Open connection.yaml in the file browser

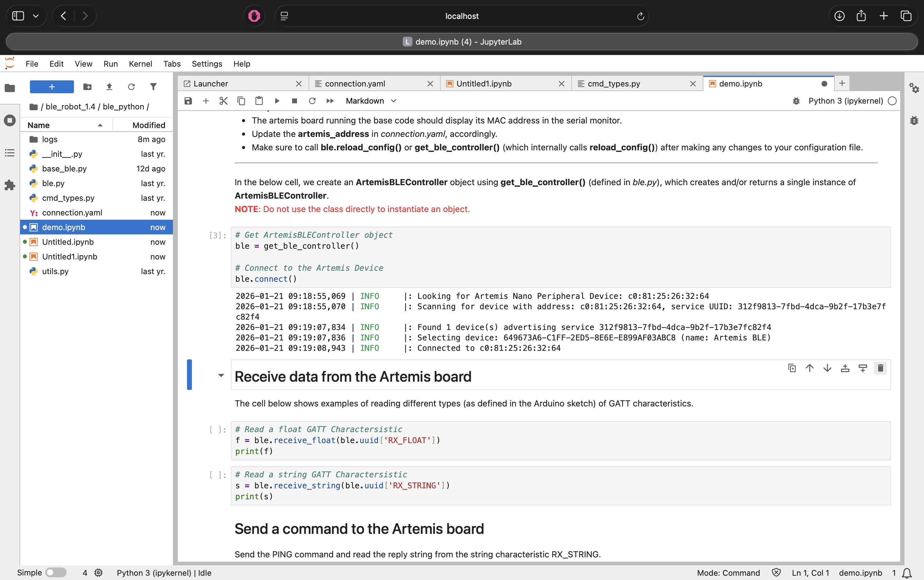[72, 212]
